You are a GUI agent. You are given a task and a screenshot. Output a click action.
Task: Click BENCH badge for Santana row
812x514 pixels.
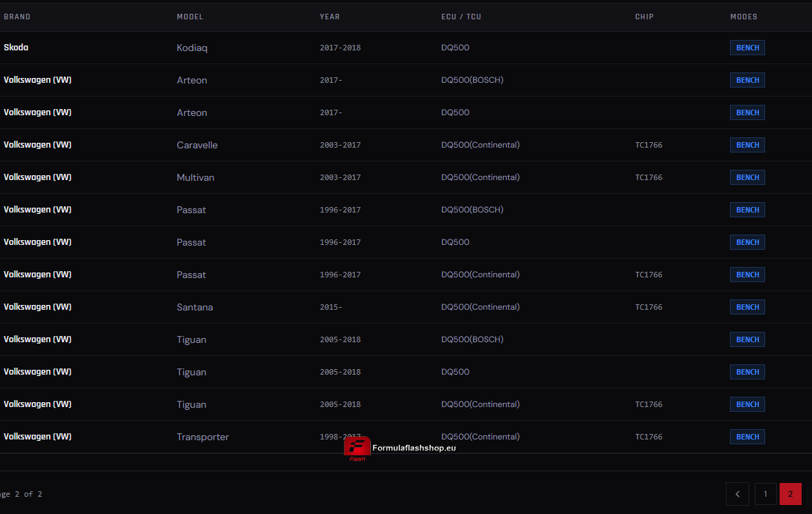747,307
